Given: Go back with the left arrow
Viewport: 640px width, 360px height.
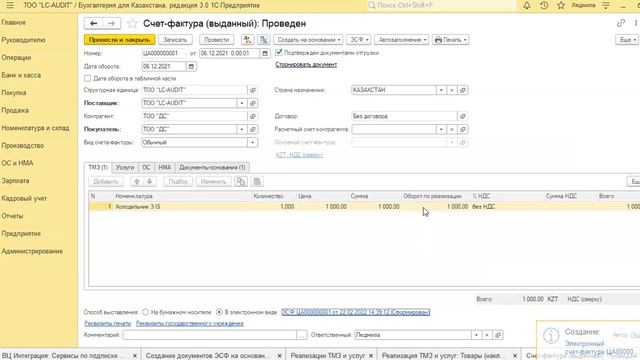Looking at the screenshot, I should point(93,24).
